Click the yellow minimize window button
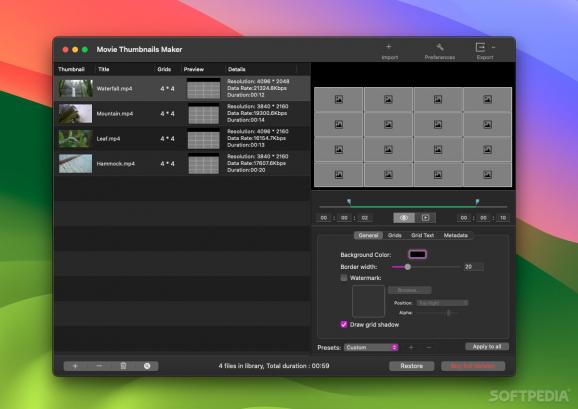This screenshot has width=578, height=409. point(75,49)
